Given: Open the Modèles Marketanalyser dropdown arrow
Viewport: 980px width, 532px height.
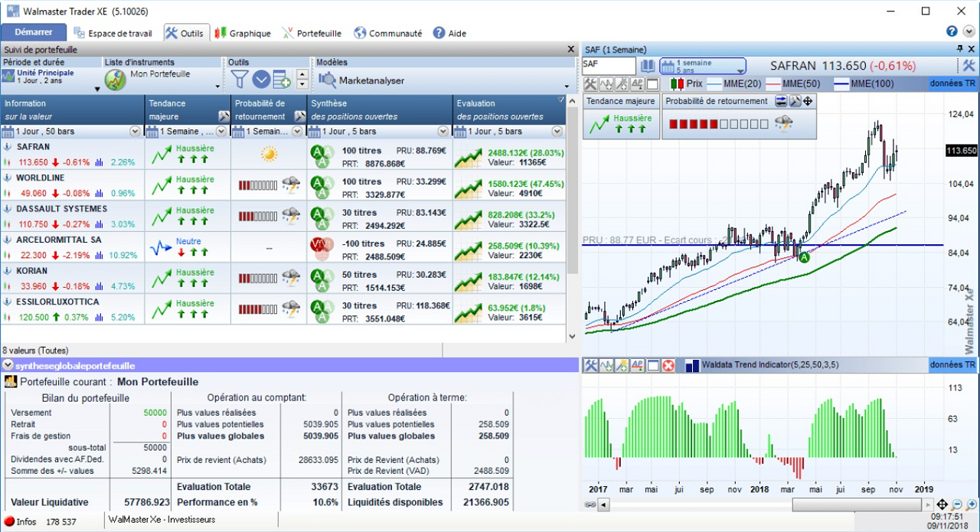Looking at the screenshot, I should click(567, 86).
